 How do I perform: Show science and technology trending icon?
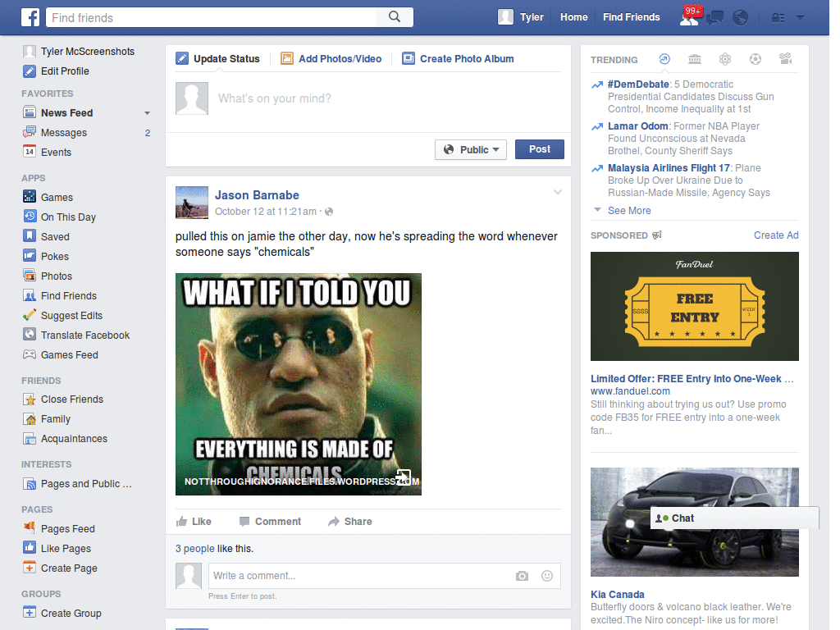[x=725, y=59]
